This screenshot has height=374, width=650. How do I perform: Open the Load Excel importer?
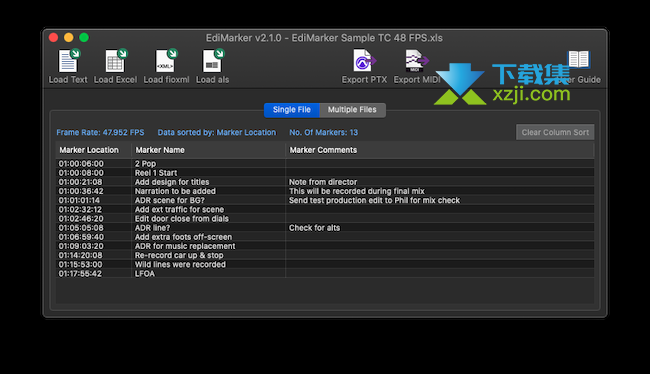coord(116,61)
